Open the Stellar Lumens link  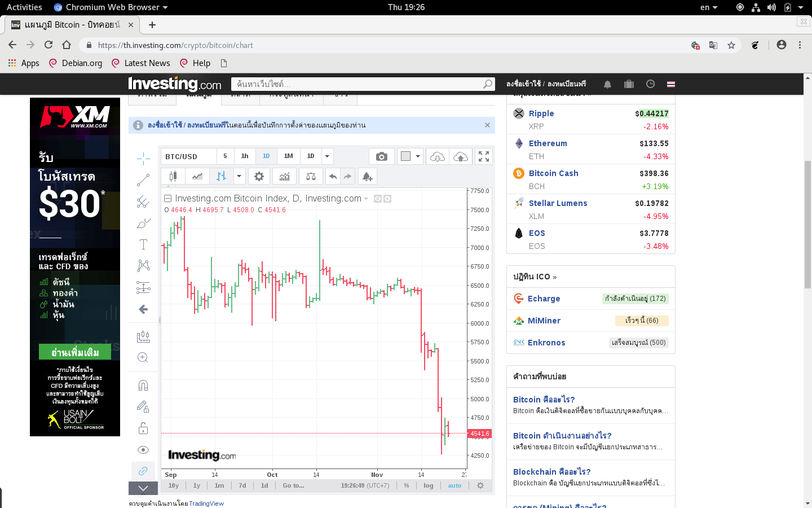coord(558,203)
